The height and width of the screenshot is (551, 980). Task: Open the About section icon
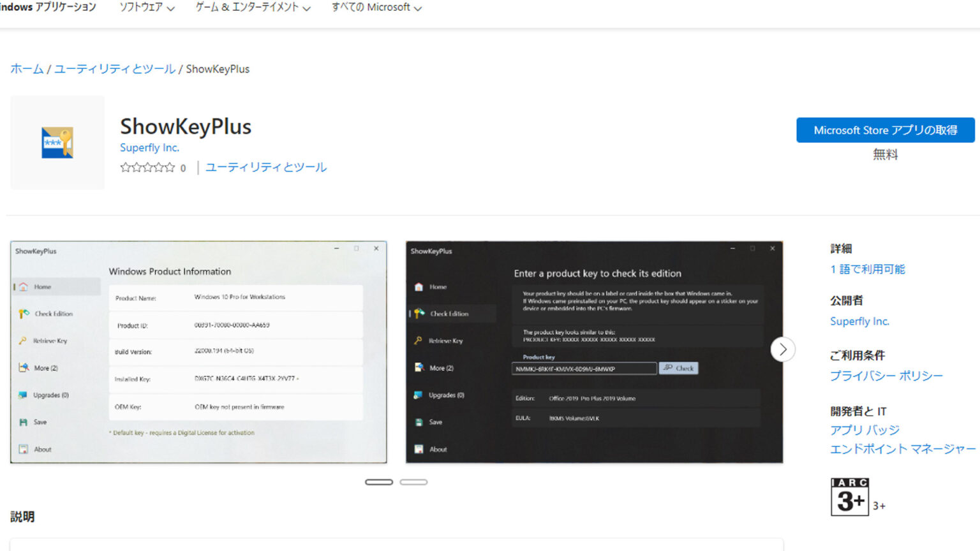(23, 449)
